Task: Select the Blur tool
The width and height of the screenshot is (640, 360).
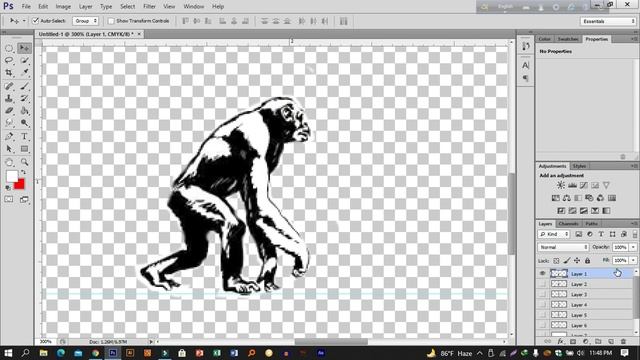Action: tap(9, 123)
